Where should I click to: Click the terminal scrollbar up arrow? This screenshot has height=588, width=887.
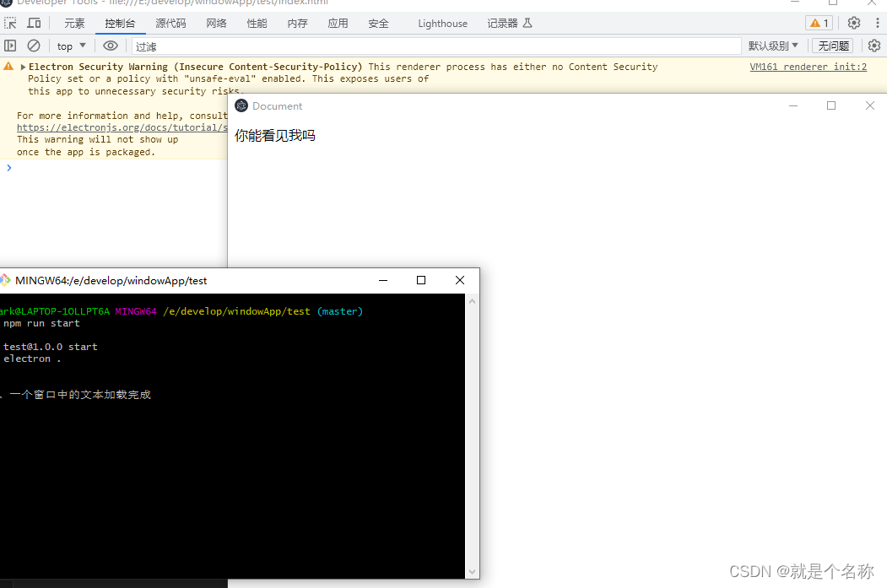click(473, 301)
